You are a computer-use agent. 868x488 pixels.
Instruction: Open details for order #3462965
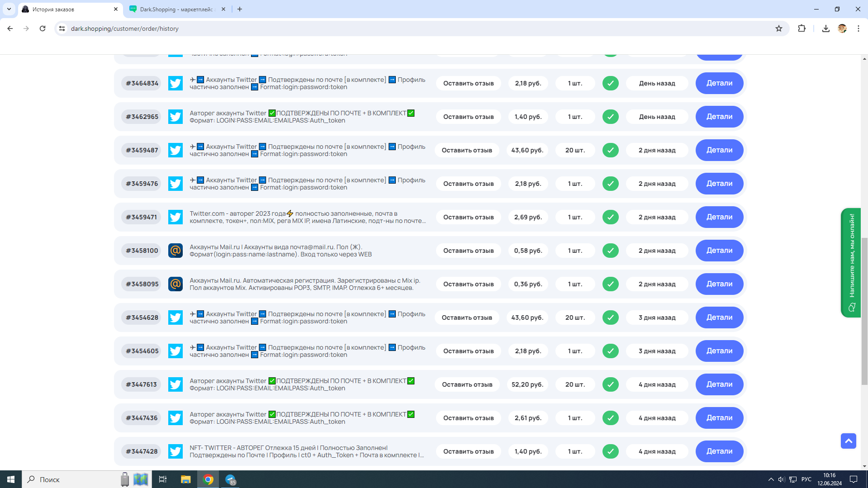point(719,117)
